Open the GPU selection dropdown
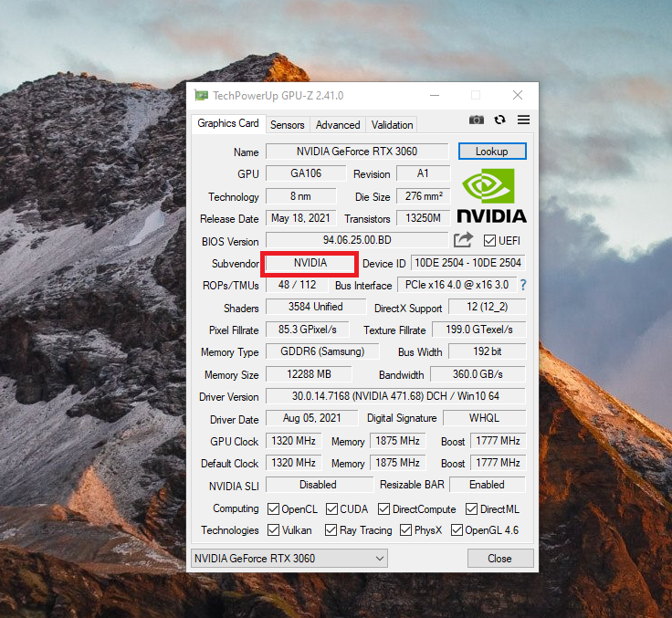 (289, 559)
